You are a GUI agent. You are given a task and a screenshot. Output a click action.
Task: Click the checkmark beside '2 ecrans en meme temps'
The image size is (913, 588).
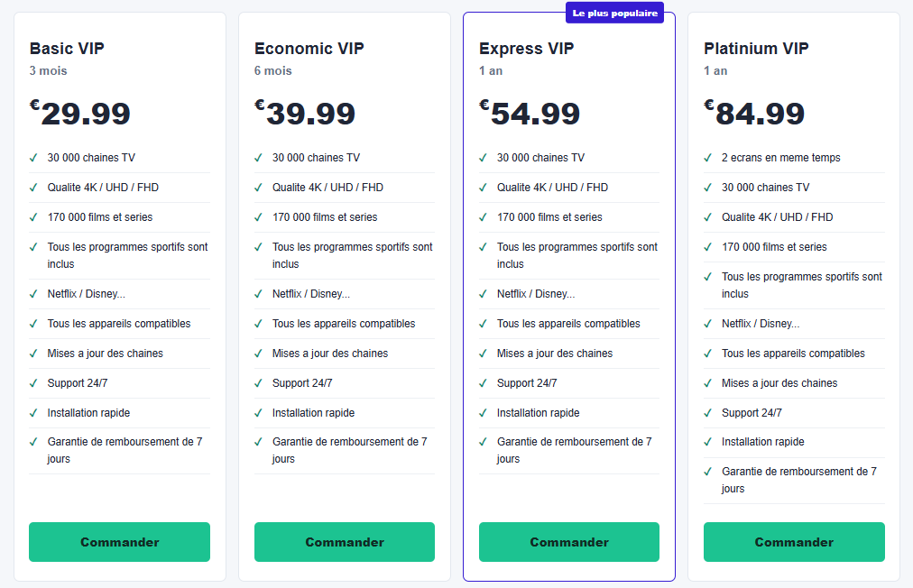[x=707, y=158]
